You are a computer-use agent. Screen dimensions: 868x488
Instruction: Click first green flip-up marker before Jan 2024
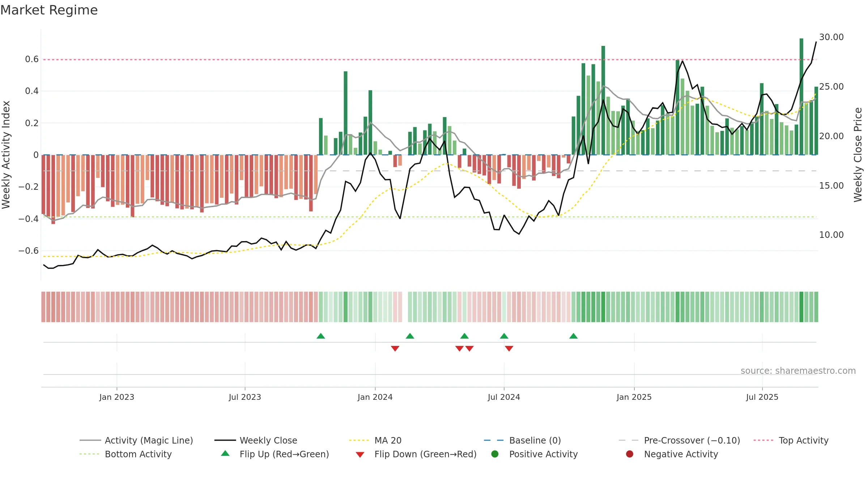[x=321, y=336]
